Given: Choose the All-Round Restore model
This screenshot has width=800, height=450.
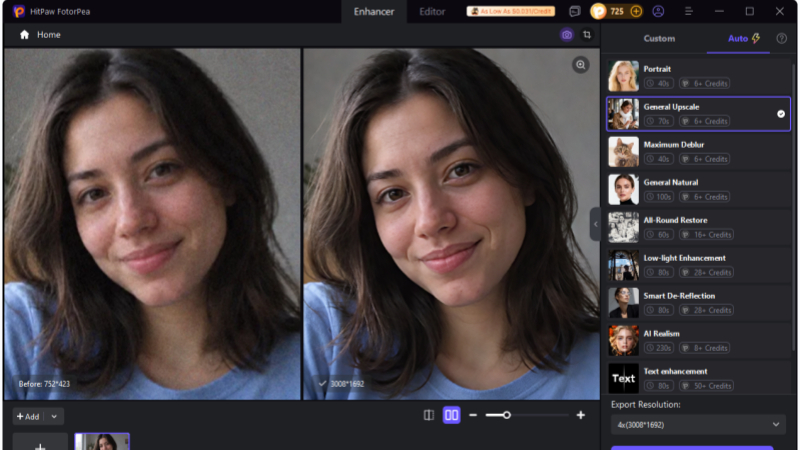Looking at the screenshot, I should click(698, 227).
